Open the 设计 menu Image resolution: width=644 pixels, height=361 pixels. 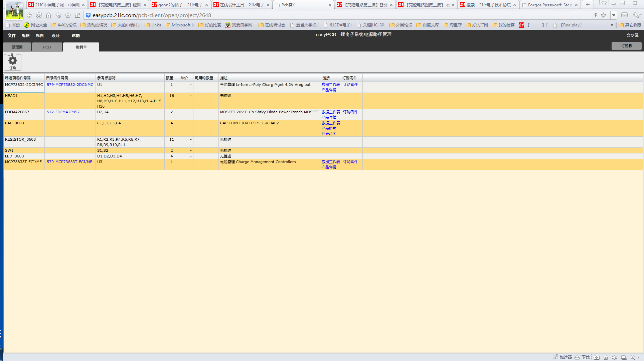pyautogui.click(x=55, y=35)
